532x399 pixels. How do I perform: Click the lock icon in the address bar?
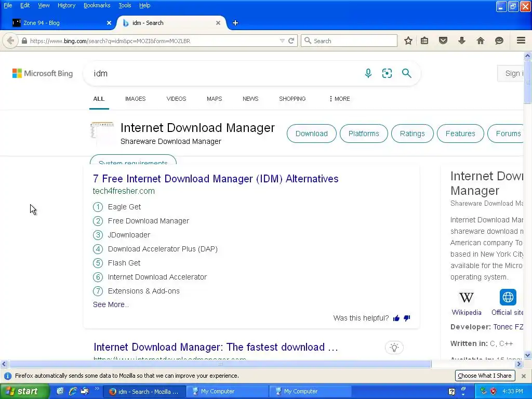pos(24,41)
